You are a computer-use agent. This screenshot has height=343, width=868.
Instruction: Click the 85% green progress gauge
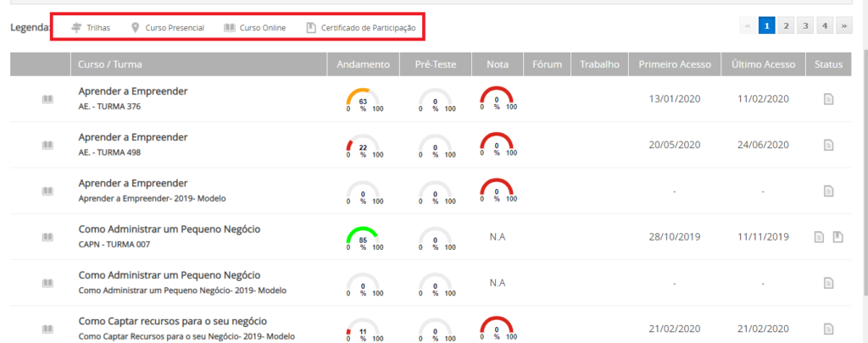point(363,239)
